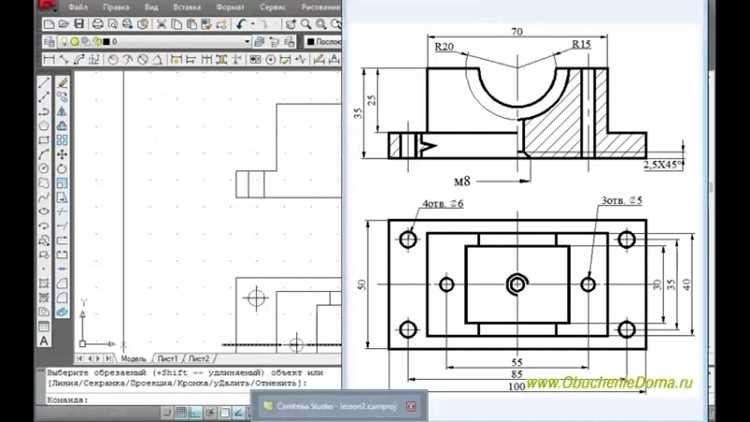Image resolution: width=750 pixels, height=422 pixels.
Task: Select the Spline draw tool
Action: click(x=44, y=197)
